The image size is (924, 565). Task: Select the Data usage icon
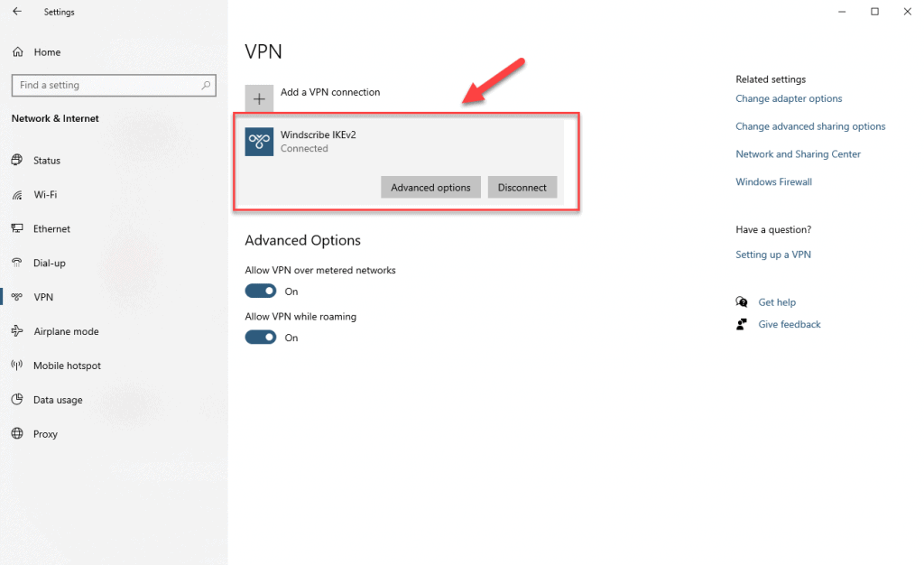(x=19, y=400)
